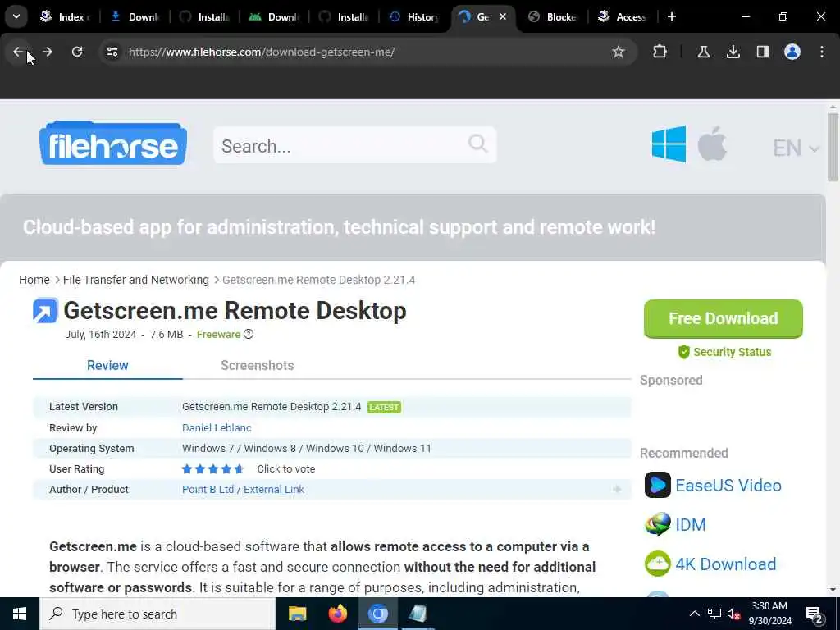This screenshot has height=630, width=840.
Task: Reload the current page
Action: (x=77, y=52)
